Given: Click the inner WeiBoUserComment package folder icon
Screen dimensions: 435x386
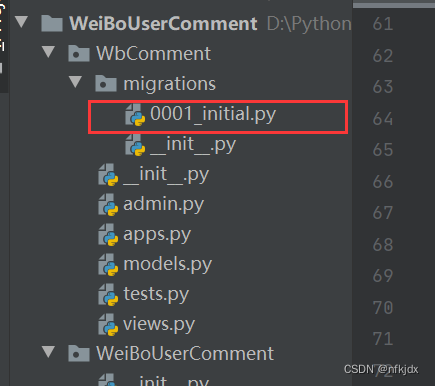Looking at the screenshot, I should [79, 353].
